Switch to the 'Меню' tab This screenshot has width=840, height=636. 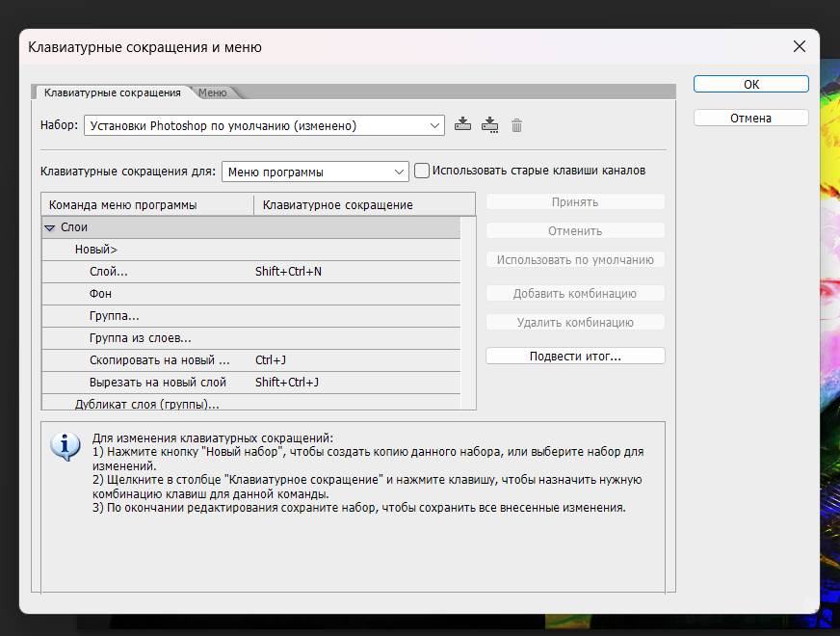[x=213, y=93]
